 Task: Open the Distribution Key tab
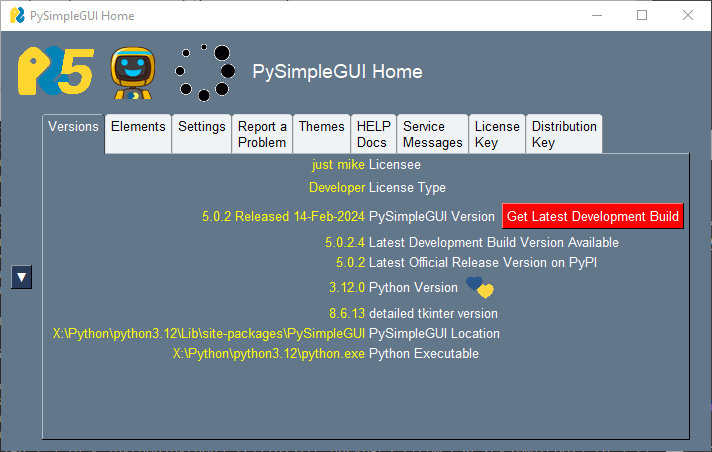[x=564, y=134]
